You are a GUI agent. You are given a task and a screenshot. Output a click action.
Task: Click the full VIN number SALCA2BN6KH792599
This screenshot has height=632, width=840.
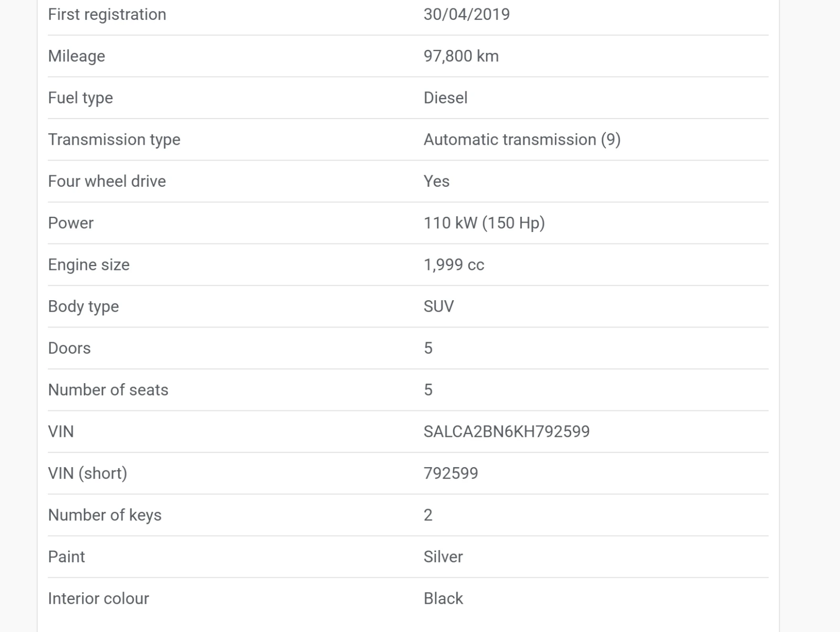507,431
